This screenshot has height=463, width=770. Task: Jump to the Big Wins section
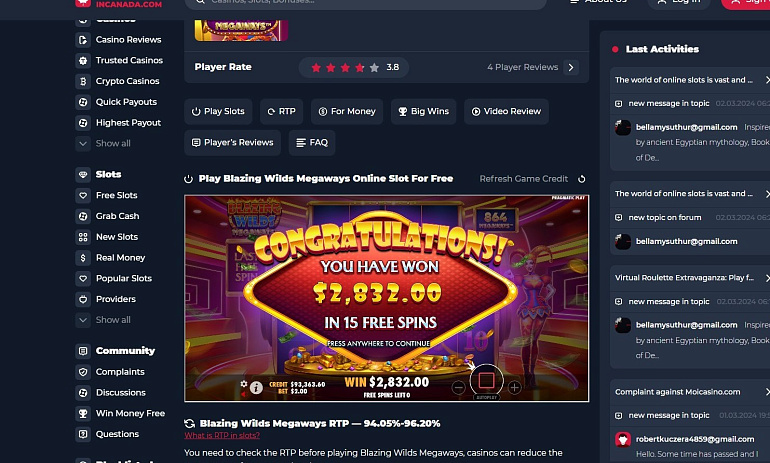424,111
